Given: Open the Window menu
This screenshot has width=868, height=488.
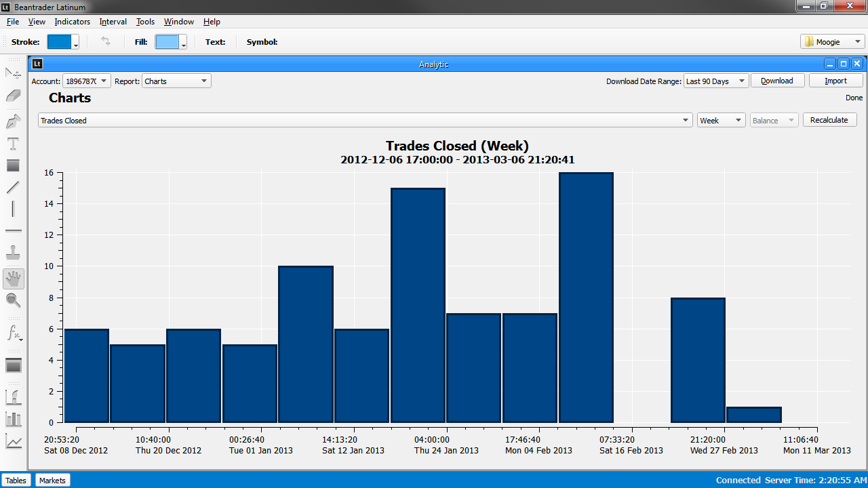Looking at the screenshot, I should coord(179,22).
